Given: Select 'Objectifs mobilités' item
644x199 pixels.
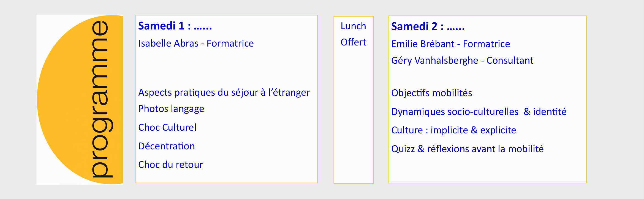Looking at the screenshot, I should 432,93.
